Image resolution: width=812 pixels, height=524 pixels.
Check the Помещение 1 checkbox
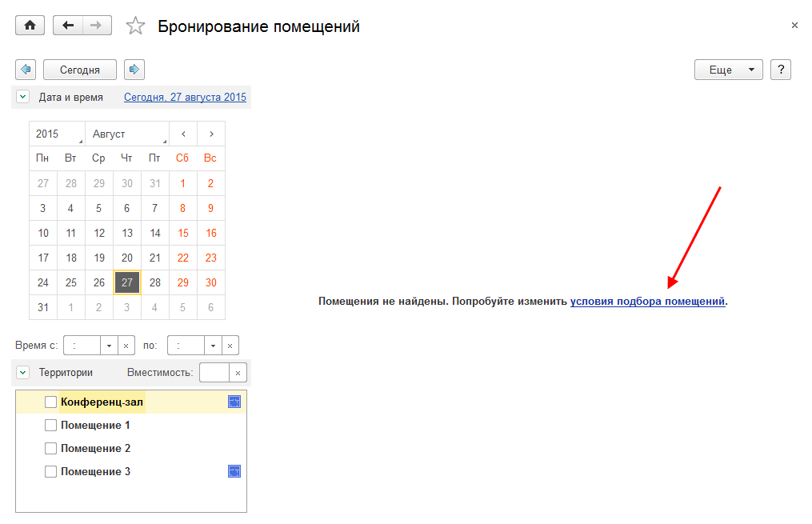50,425
